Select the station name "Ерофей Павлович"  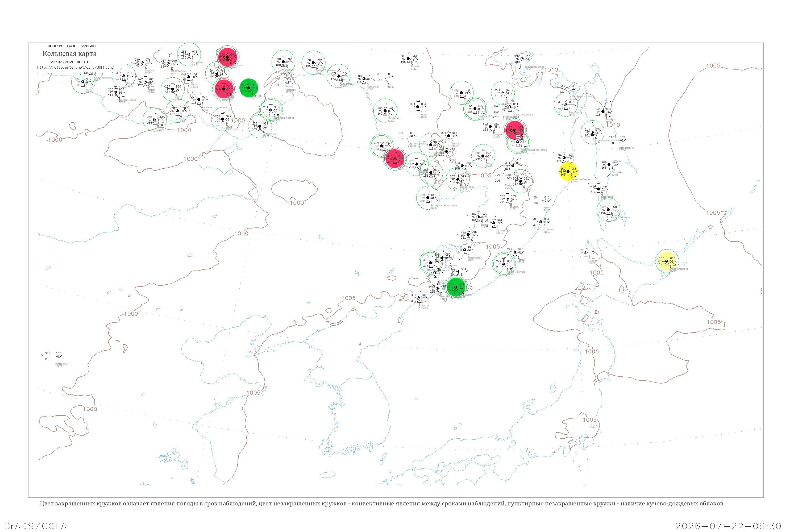pos(326,70)
